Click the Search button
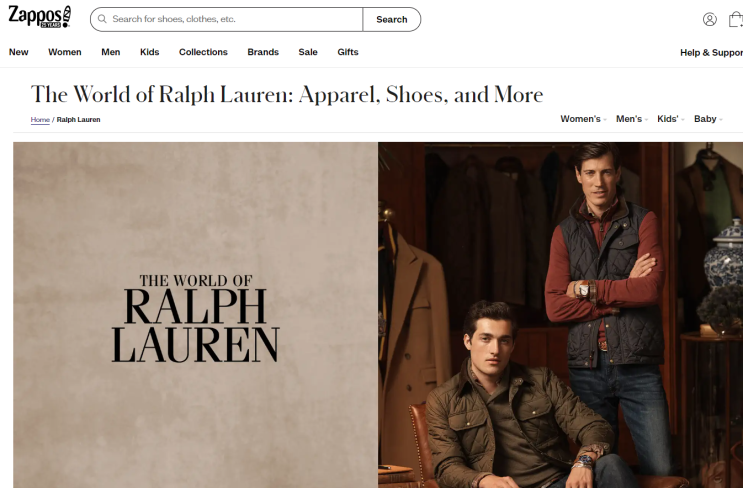This screenshot has width=743, height=488. pyautogui.click(x=391, y=19)
